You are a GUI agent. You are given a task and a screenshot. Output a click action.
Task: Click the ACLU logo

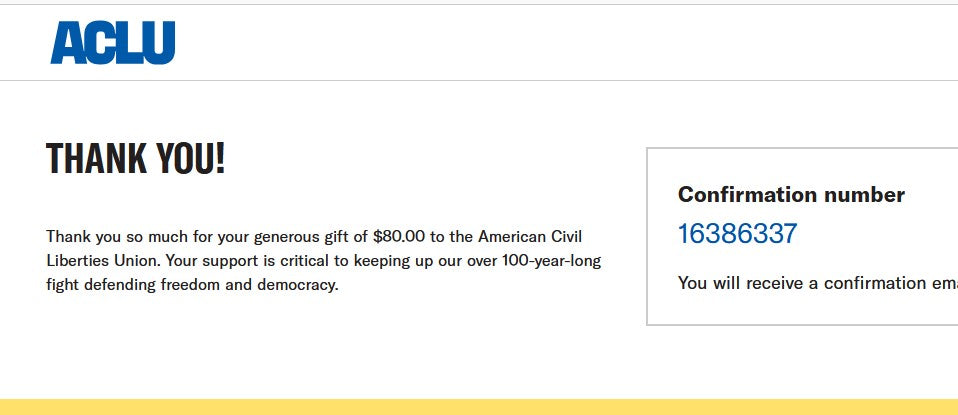[x=112, y=43]
